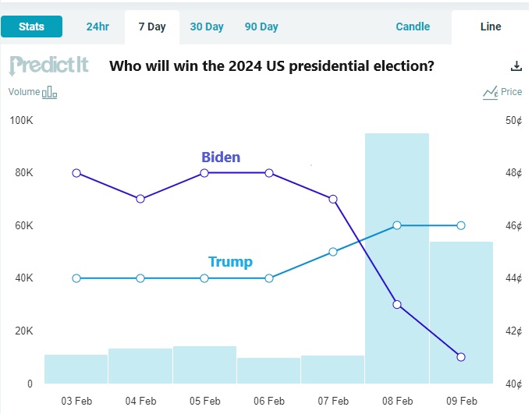
Task: Show the 90 Day range
Action: point(261,27)
